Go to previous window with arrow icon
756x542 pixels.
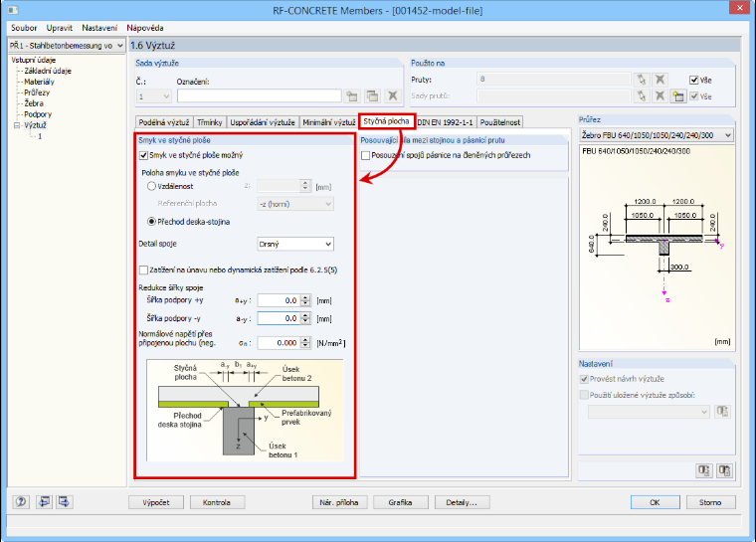tap(44, 502)
